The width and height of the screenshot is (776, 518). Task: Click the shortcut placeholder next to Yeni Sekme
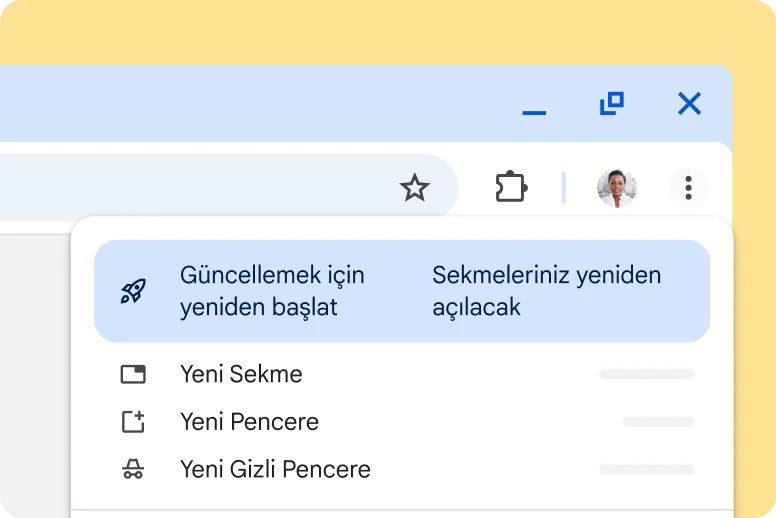[x=646, y=374]
